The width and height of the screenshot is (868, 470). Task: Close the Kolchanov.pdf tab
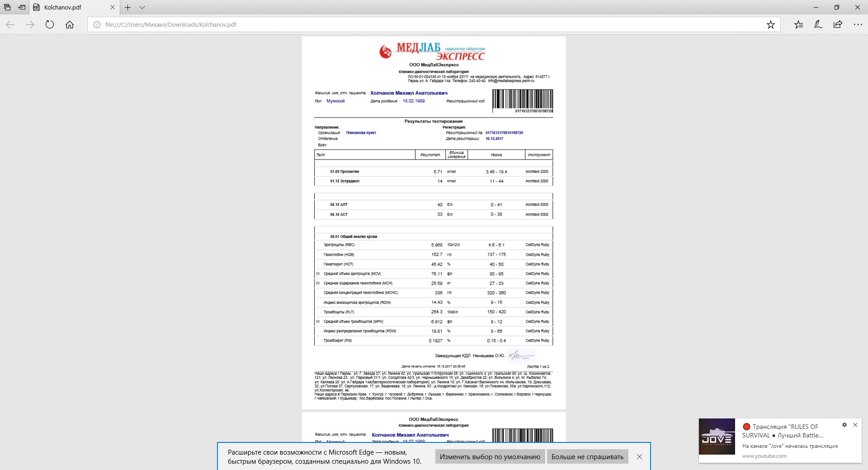[x=113, y=7]
